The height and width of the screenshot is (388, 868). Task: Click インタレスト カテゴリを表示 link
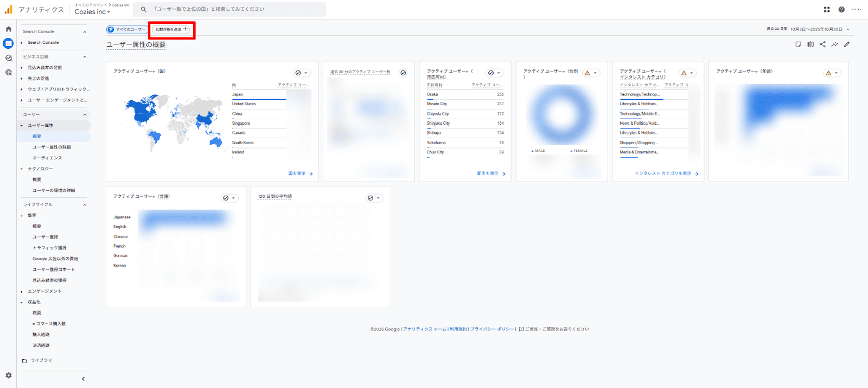point(667,173)
